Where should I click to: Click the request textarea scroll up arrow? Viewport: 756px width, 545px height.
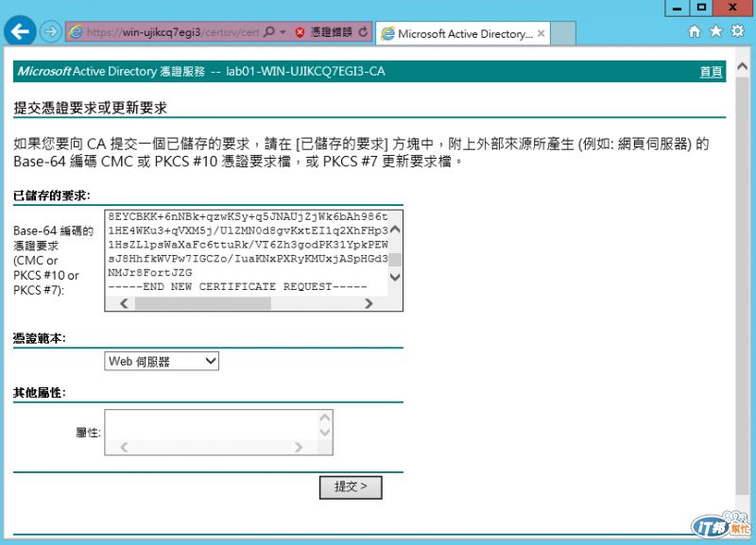coord(395,230)
